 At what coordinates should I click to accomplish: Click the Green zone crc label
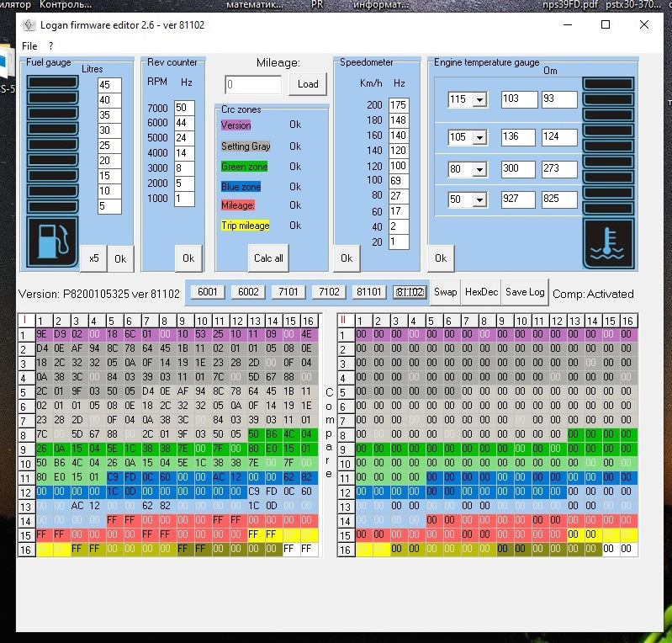point(244,167)
